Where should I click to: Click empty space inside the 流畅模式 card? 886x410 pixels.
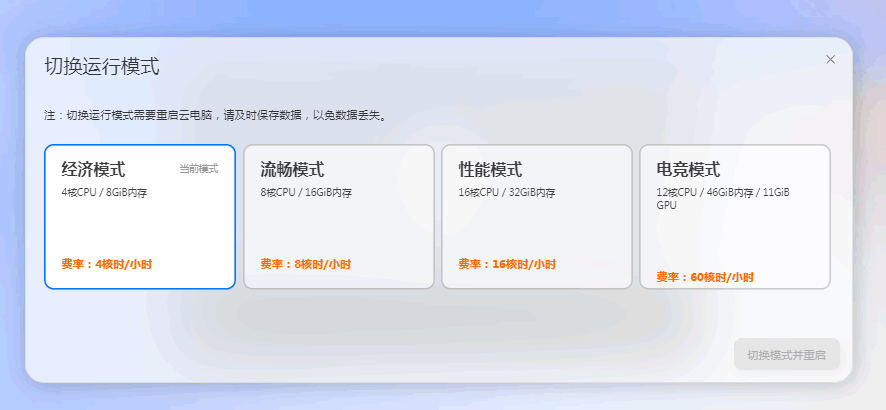tap(338, 228)
